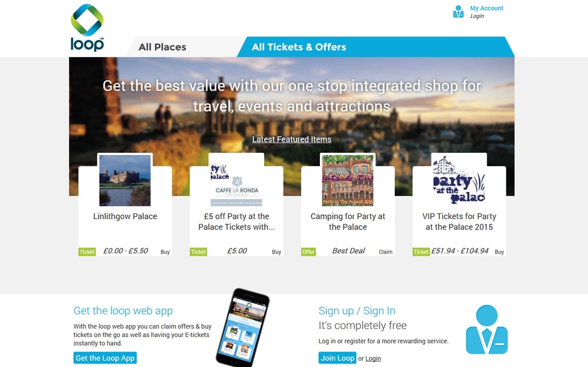This screenshot has width=588, height=367.
Task: Switch to the All Places tab
Action: coord(163,47)
